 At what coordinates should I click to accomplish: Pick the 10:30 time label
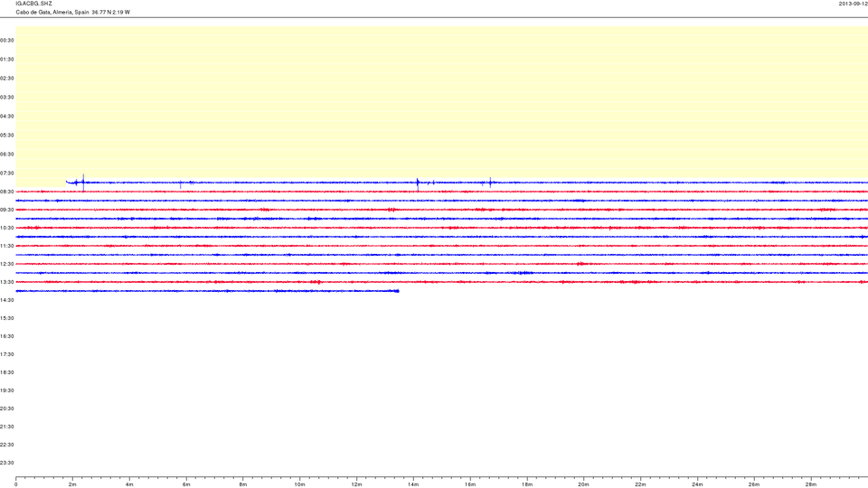tap(7, 228)
